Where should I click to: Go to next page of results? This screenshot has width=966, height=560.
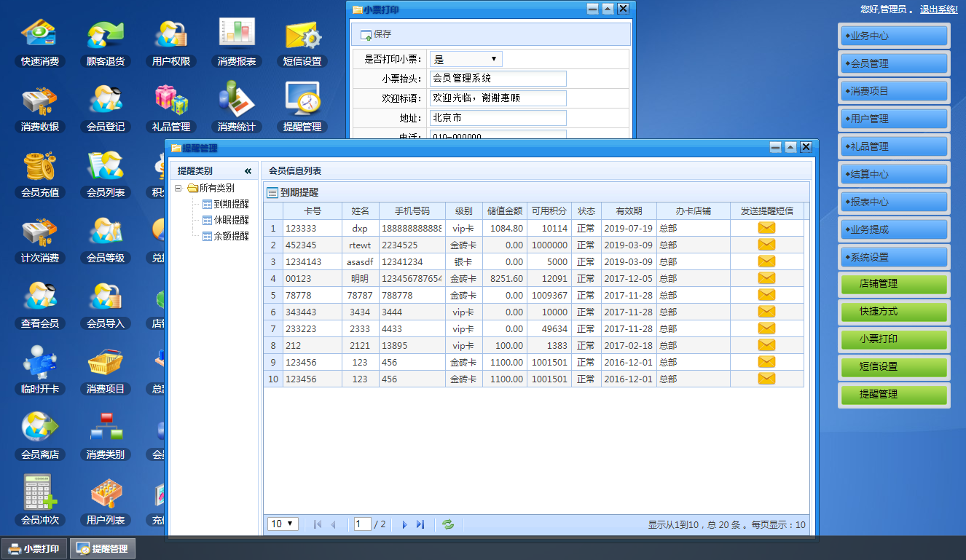[x=404, y=524]
